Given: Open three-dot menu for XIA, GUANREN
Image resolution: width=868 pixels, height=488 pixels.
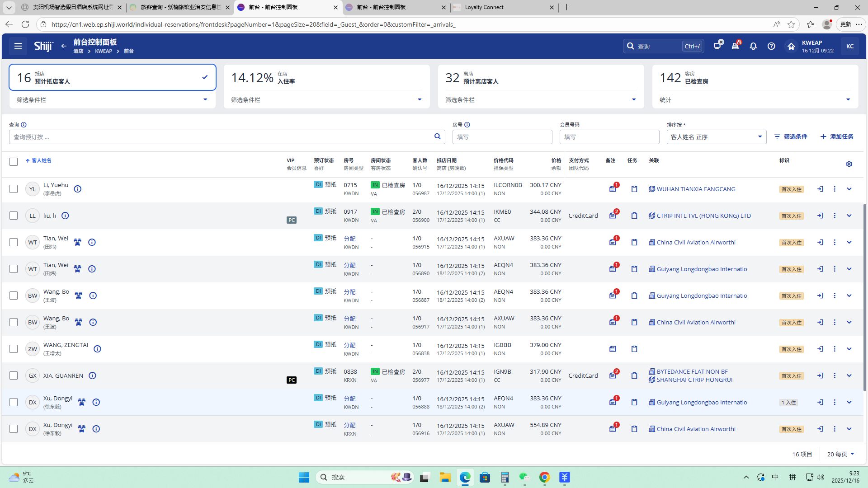Looking at the screenshot, I should [x=835, y=375].
